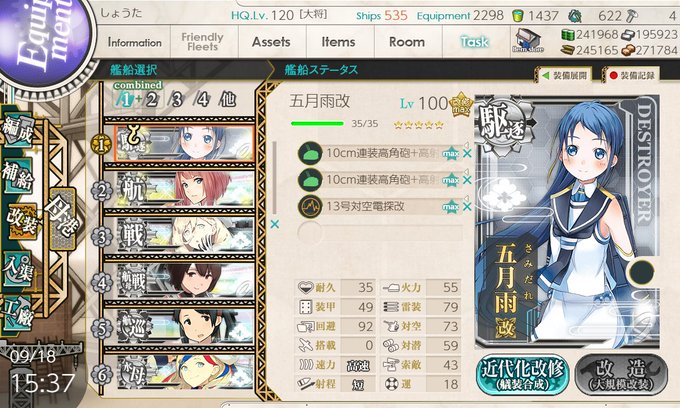Select the third ship 戦 in fleet list
Screen dimensions: 680x408
[x=179, y=235]
